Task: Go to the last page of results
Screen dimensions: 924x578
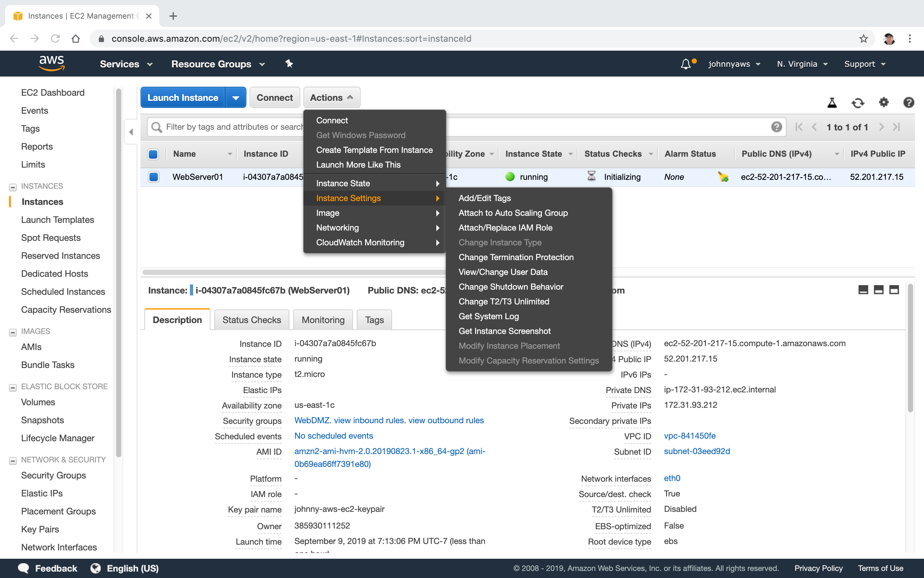Action: [896, 127]
